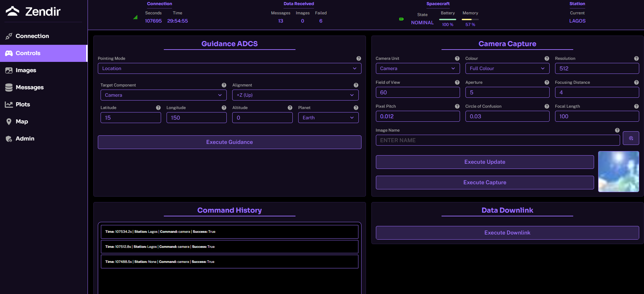Expand the Alignment +Z (Up) dropdown
The image size is (644, 294).
coord(295,95)
